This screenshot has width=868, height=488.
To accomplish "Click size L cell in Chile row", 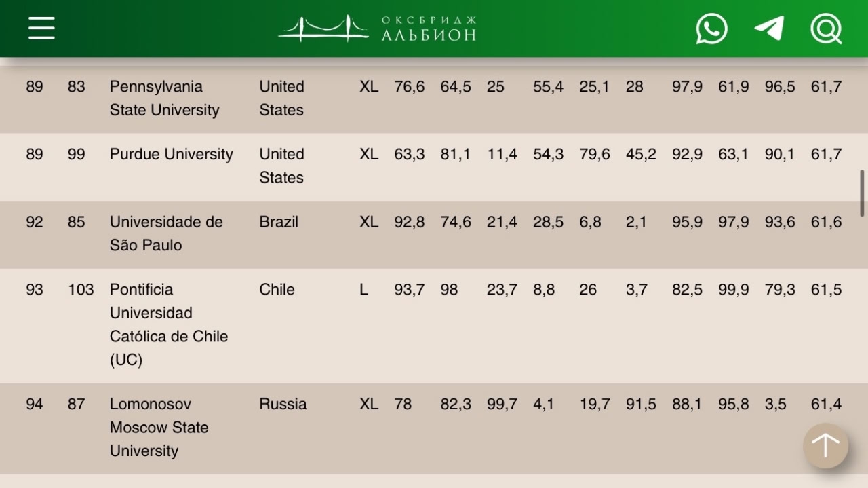I will [364, 290].
